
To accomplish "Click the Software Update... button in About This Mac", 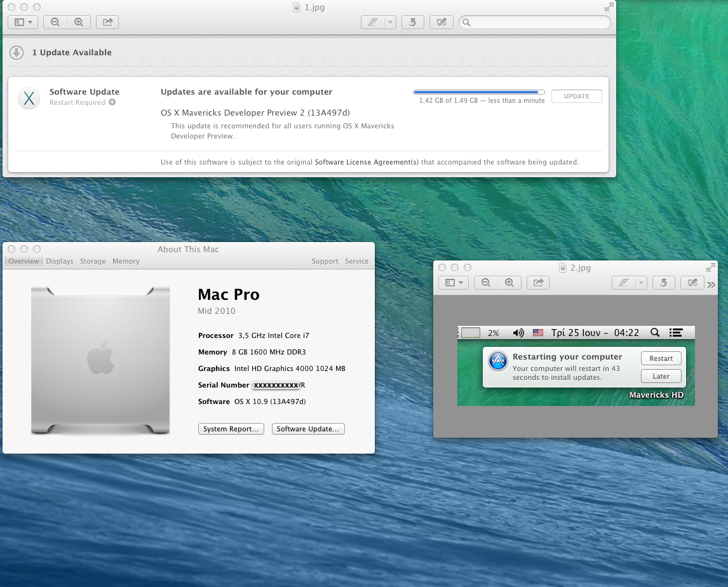I will pyautogui.click(x=308, y=429).
